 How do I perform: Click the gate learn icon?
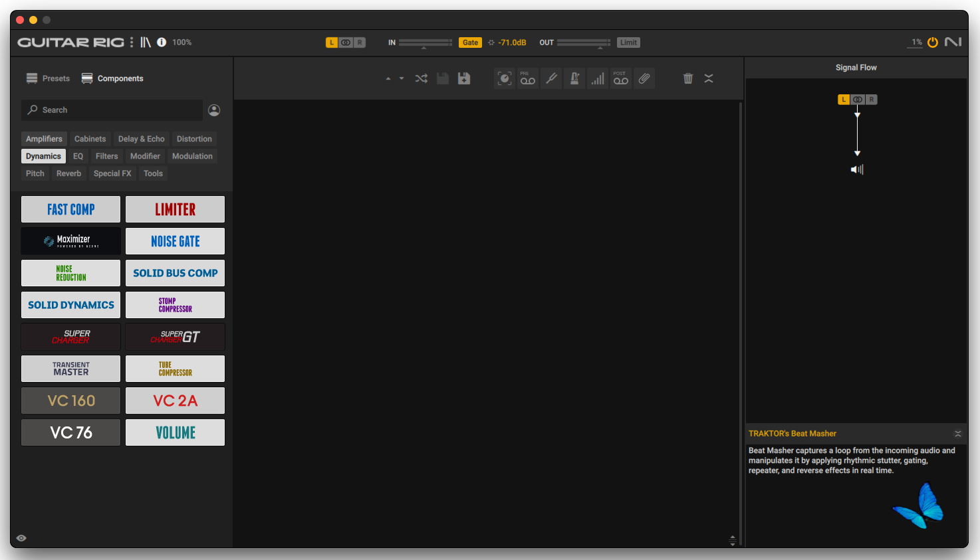click(x=491, y=43)
